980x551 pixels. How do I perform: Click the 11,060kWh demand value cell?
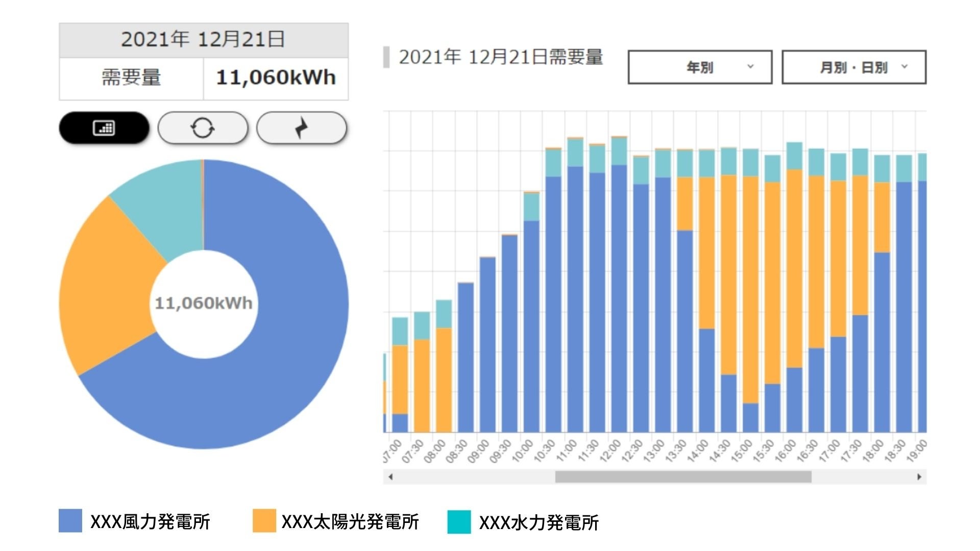(x=276, y=78)
